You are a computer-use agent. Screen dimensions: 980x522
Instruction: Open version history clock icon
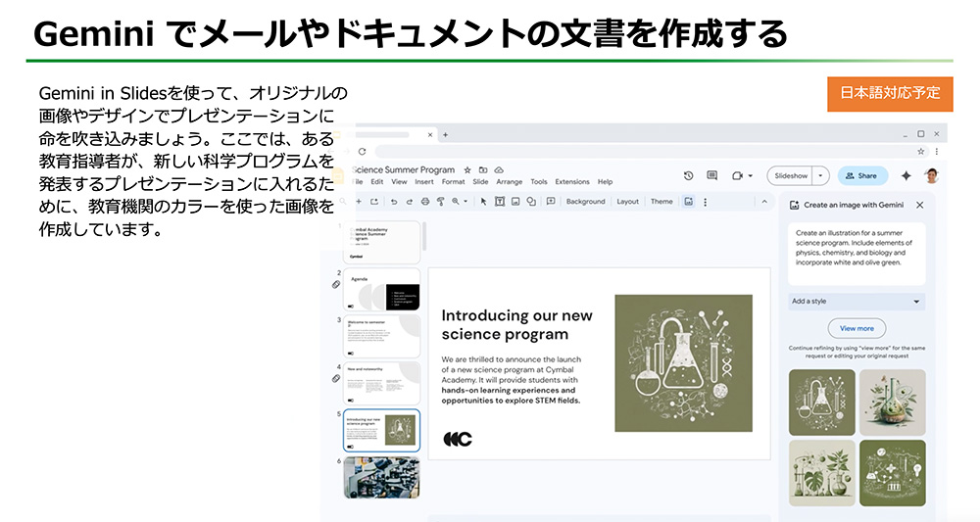tap(688, 176)
